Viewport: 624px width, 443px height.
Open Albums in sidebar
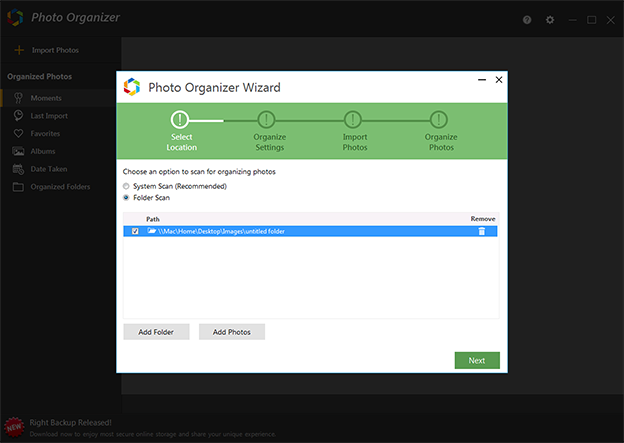coord(43,151)
